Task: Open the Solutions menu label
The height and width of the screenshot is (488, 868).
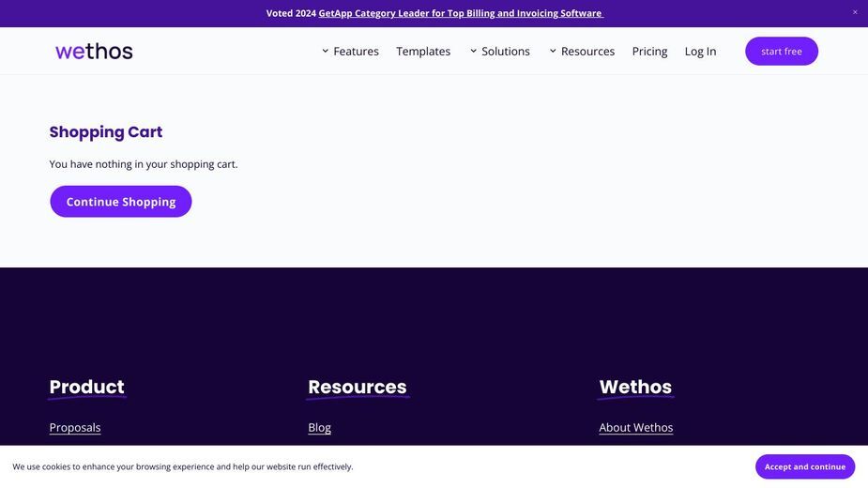Action: 506,52
